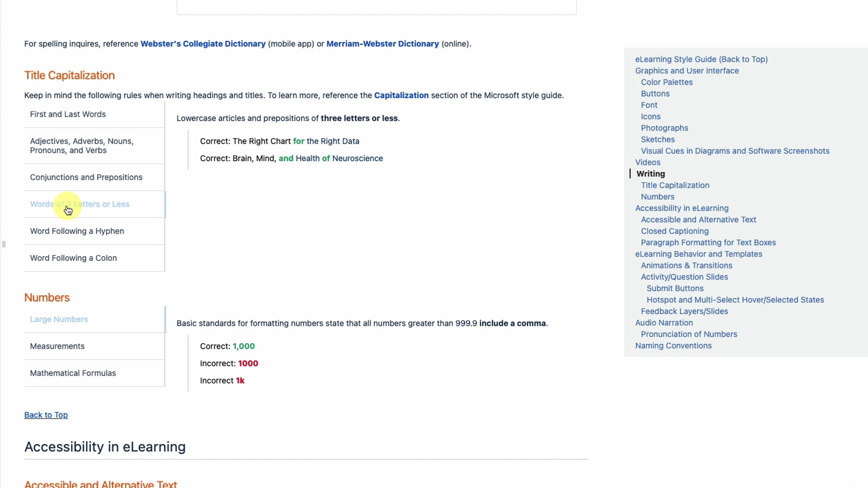Switch to the Word Following a Hyphen tab

tap(77, 231)
